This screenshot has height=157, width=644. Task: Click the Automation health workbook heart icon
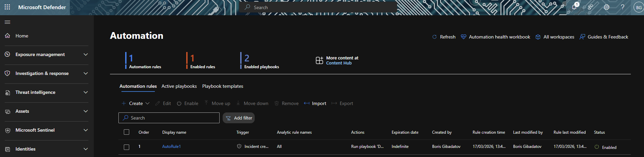pyautogui.click(x=464, y=37)
